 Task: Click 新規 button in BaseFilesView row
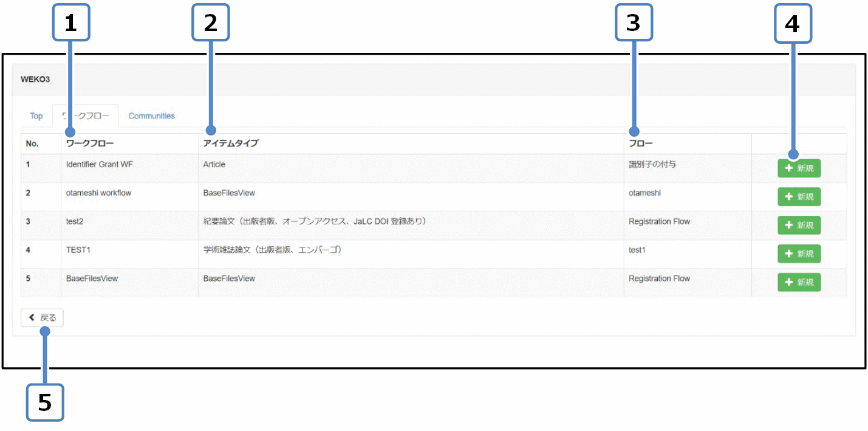(799, 282)
